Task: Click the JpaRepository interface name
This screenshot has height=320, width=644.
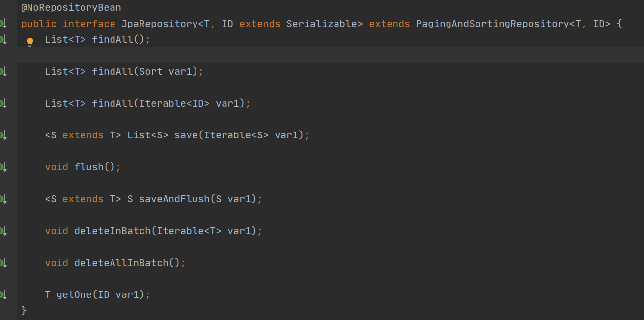Action: pos(160,24)
